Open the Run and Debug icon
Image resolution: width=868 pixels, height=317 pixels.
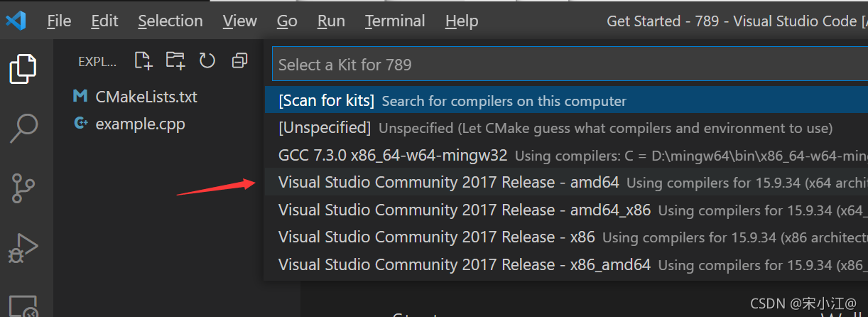pos(23,248)
